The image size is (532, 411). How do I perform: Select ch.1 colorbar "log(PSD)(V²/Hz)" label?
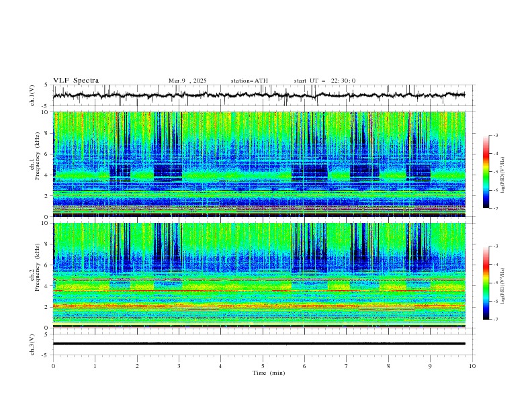point(503,175)
